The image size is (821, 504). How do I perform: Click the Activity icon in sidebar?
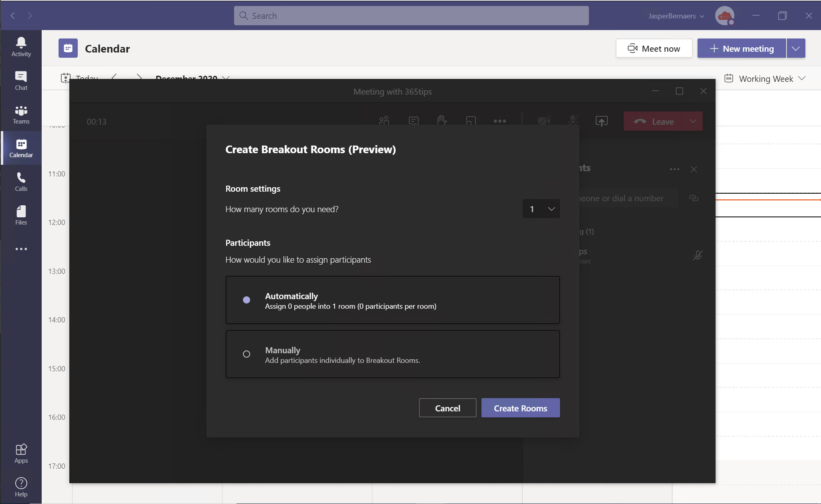pos(20,45)
